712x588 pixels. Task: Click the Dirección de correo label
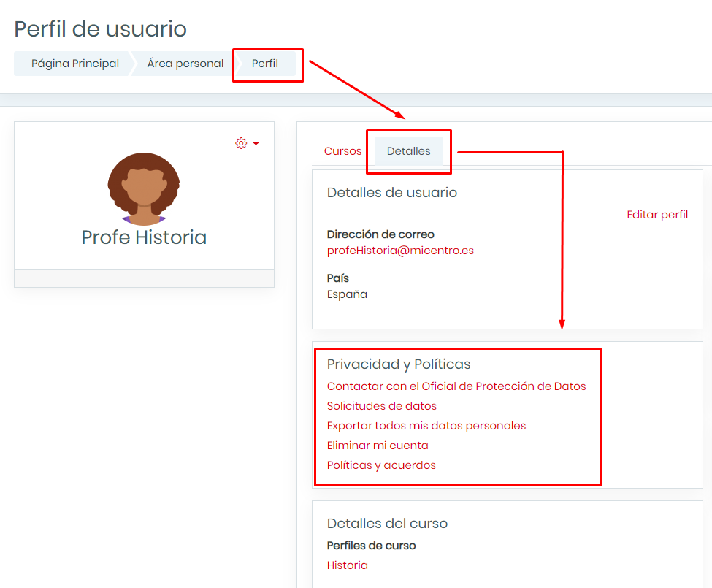coord(380,234)
